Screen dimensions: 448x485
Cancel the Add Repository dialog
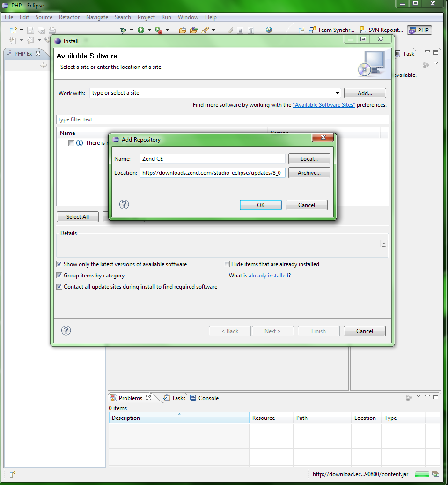[x=307, y=205]
